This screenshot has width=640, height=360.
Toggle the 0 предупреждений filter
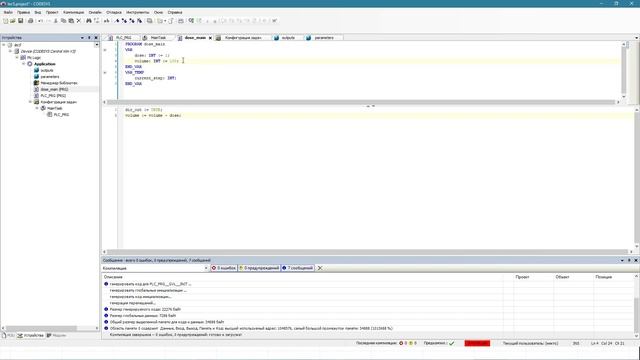pyautogui.click(x=259, y=268)
